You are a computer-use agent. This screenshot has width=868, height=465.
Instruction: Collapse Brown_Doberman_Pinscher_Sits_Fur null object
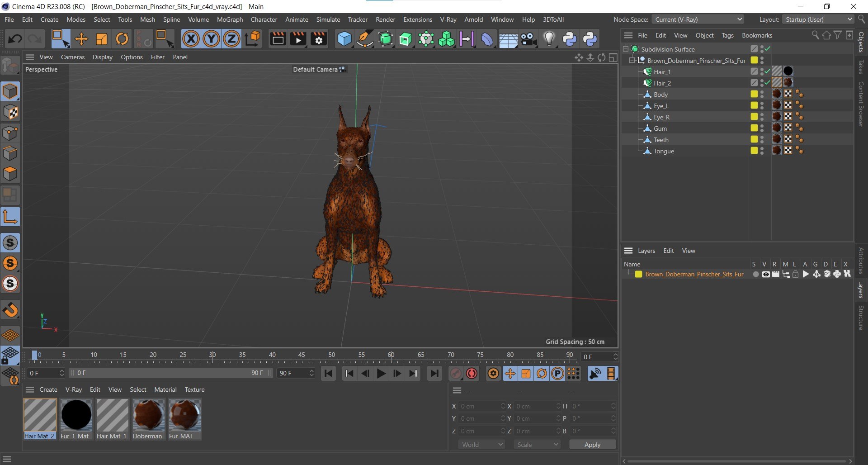click(x=632, y=60)
